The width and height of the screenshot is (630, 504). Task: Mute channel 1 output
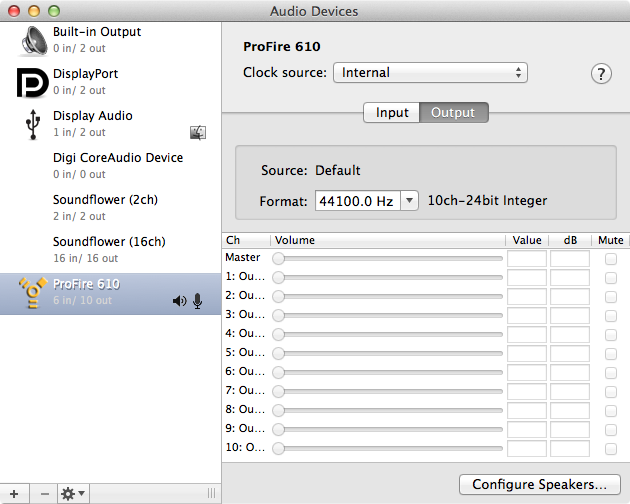(611, 278)
